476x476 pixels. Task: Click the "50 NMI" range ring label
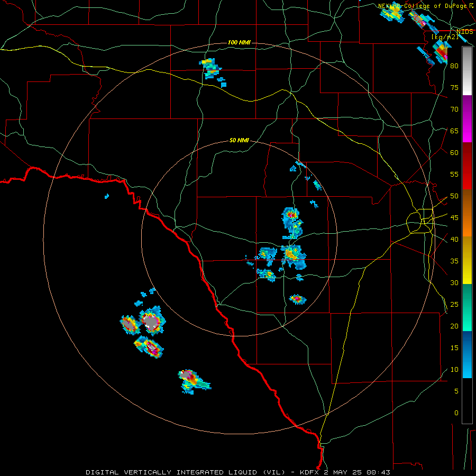(239, 140)
